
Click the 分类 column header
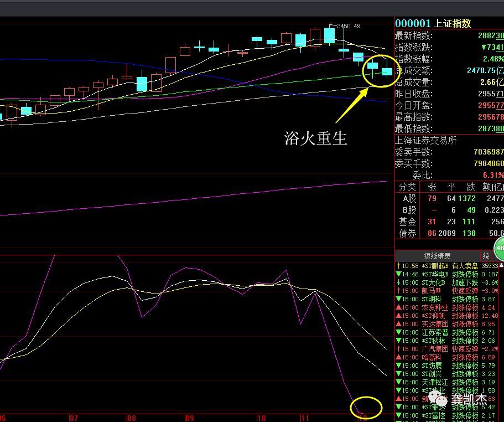[x=407, y=187]
